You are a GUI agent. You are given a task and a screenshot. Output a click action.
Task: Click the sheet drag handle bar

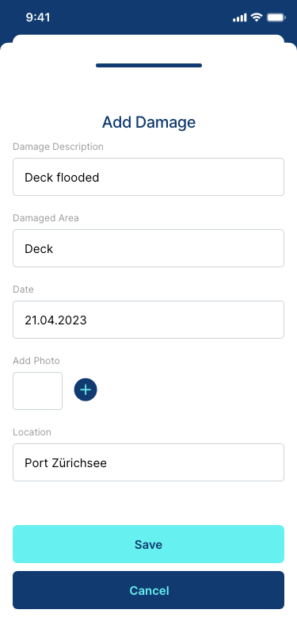[149, 65]
